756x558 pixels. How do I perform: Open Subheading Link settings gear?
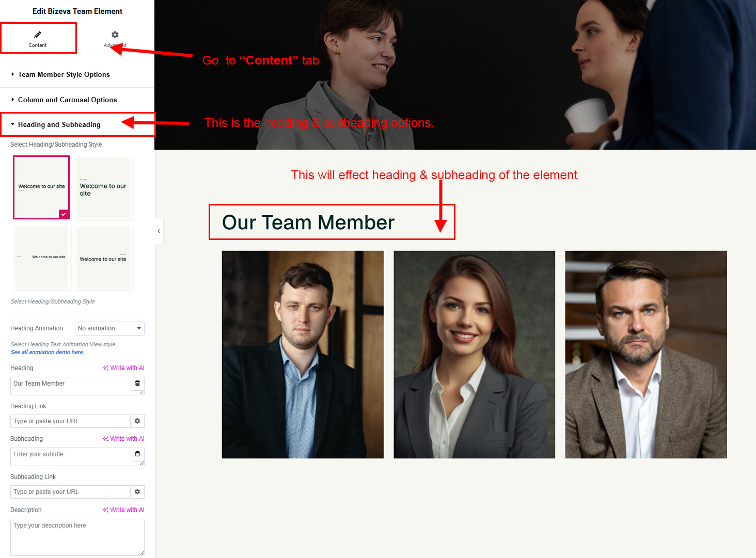(137, 492)
